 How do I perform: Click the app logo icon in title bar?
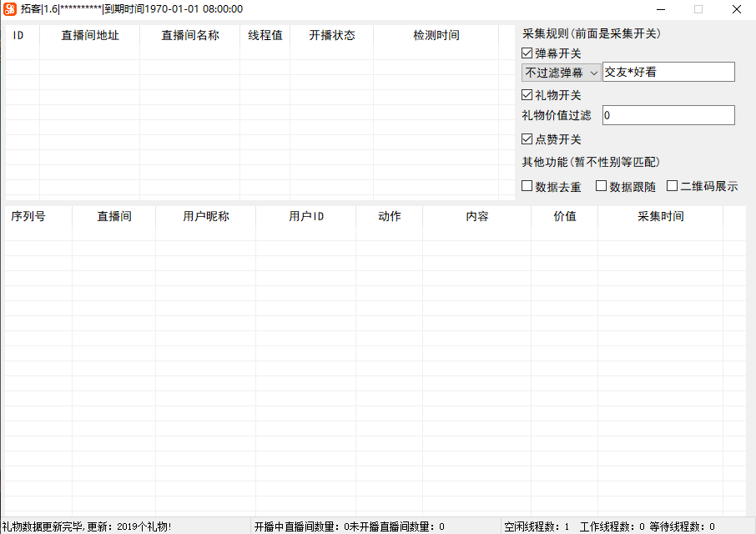coord(10,9)
